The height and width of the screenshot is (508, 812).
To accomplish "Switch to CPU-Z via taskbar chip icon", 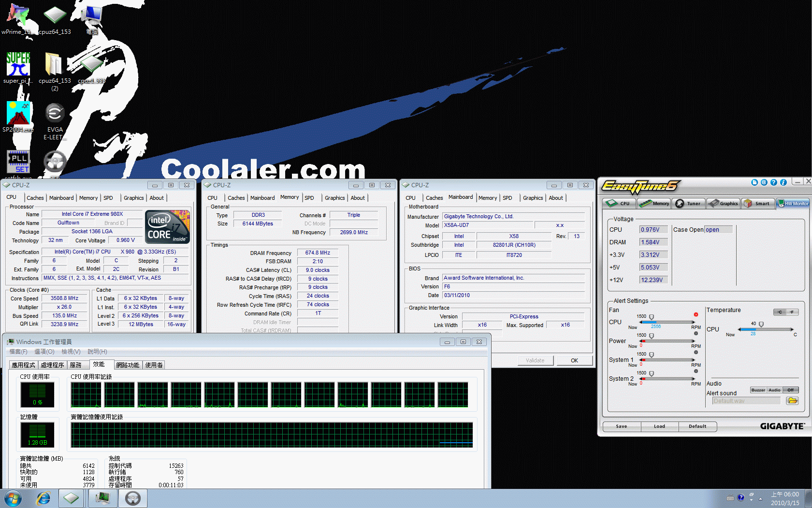I will point(71,498).
